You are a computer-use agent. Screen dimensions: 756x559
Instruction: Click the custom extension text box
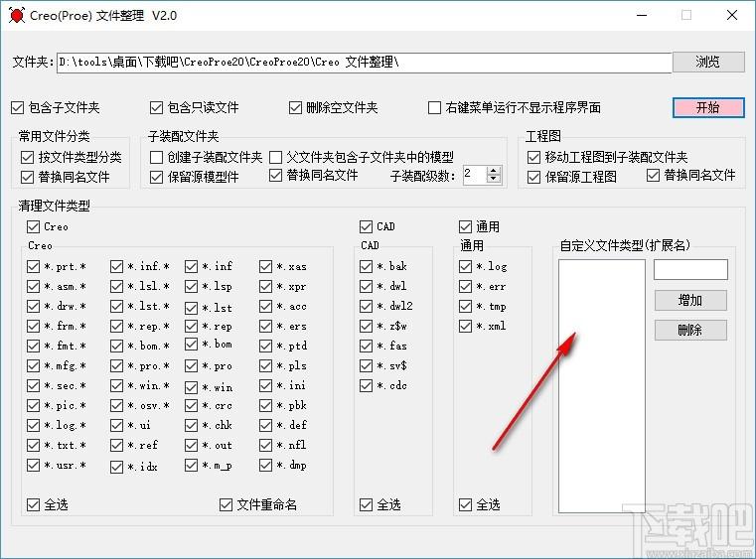pyautogui.click(x=690, y=270)
